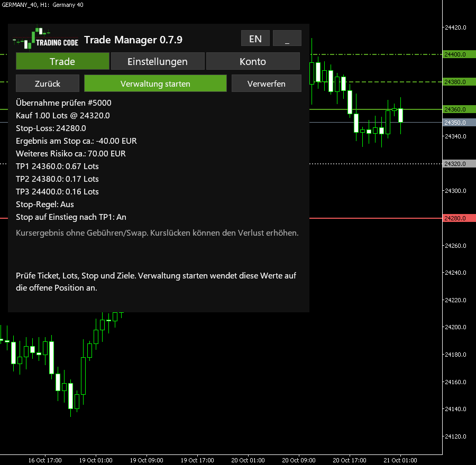Select the green 24360.0 TP1 price label

click(459, 109)
